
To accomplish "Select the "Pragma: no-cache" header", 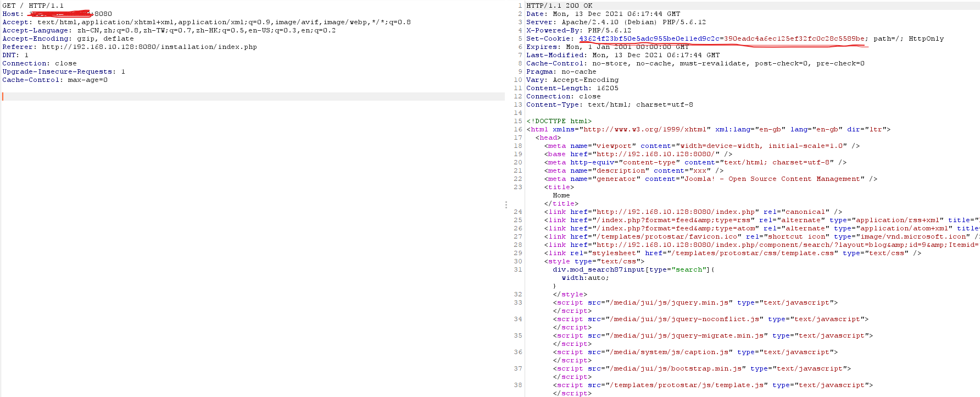I will [x=561, y=71].
